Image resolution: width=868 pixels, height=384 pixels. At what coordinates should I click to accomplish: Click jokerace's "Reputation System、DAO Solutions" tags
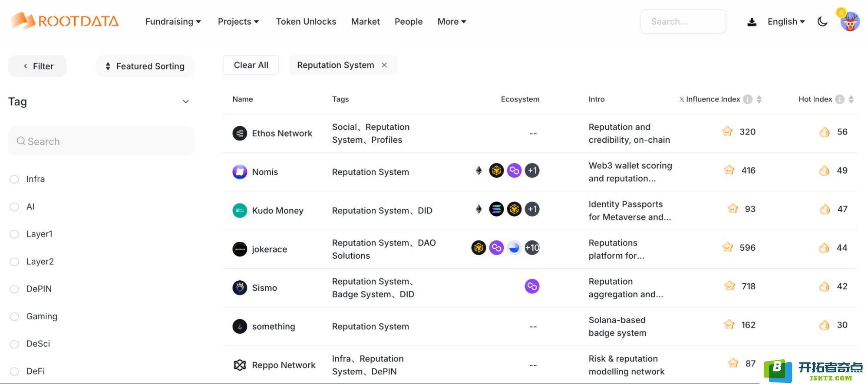384,249
